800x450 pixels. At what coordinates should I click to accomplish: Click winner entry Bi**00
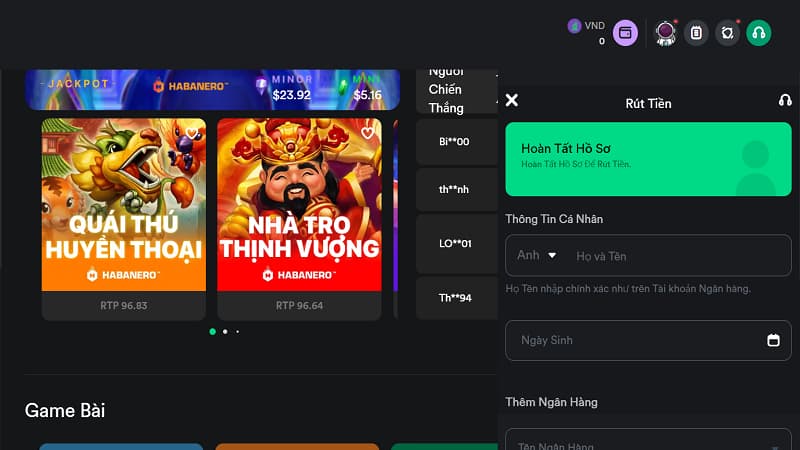tap(457, 142)
